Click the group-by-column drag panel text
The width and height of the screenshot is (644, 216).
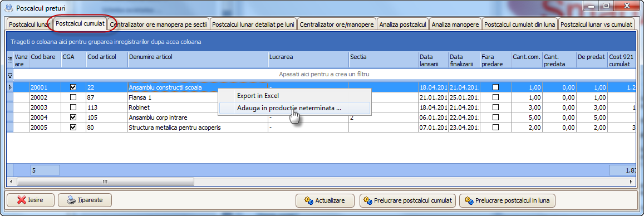(105, 42)
